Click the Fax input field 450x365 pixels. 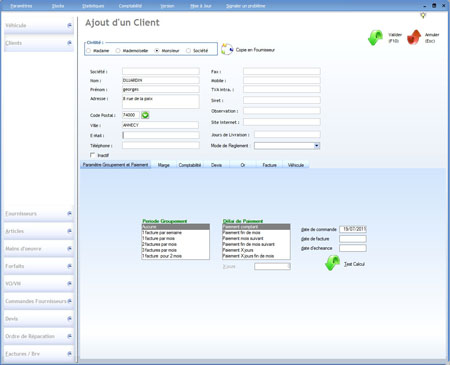[282, 71]
